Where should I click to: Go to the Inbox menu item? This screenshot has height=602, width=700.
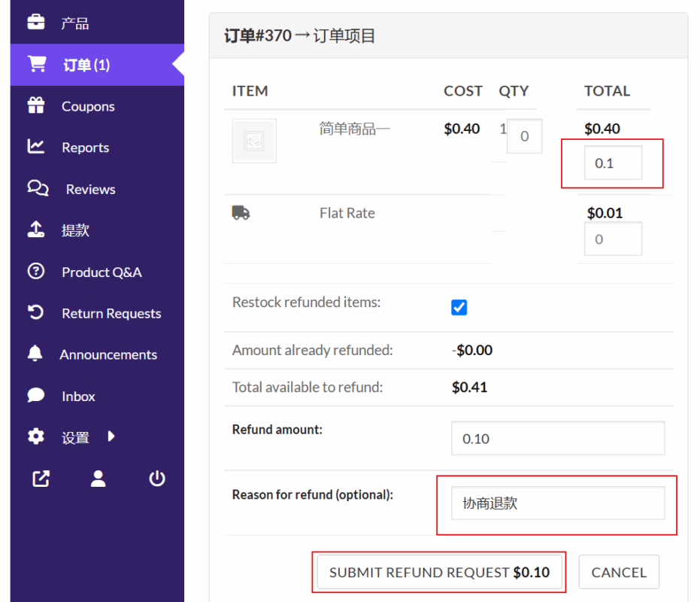tap(78, 396)
